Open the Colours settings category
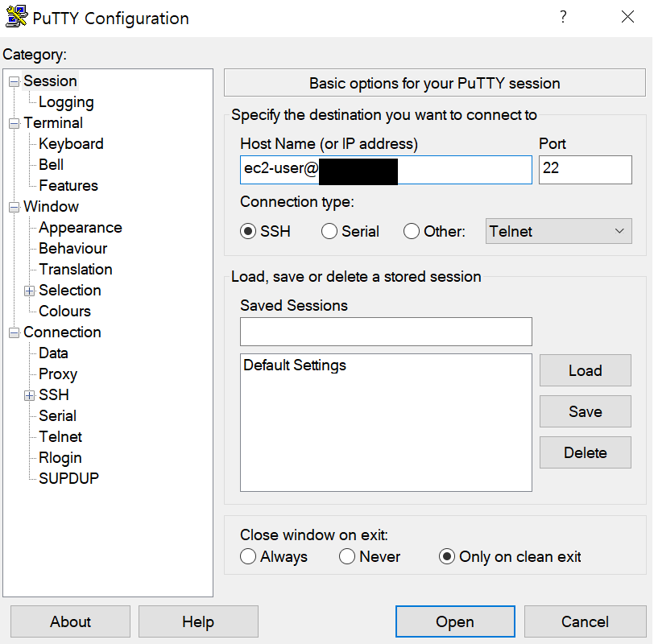 coord(64,311)
